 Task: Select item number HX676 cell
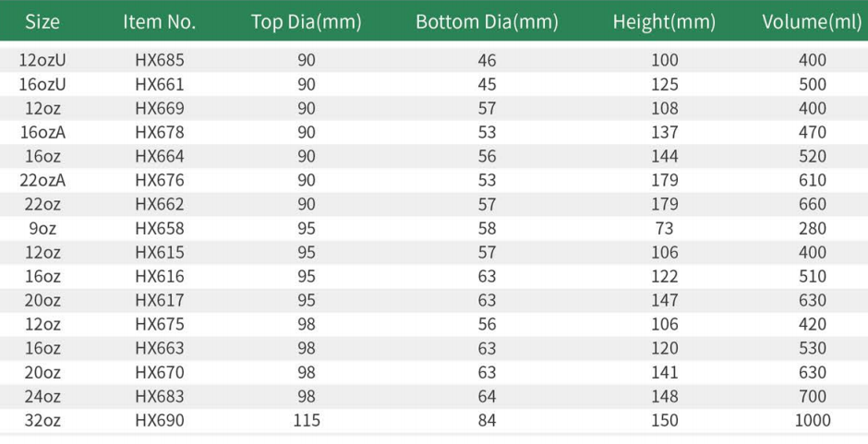coord(160,180)
